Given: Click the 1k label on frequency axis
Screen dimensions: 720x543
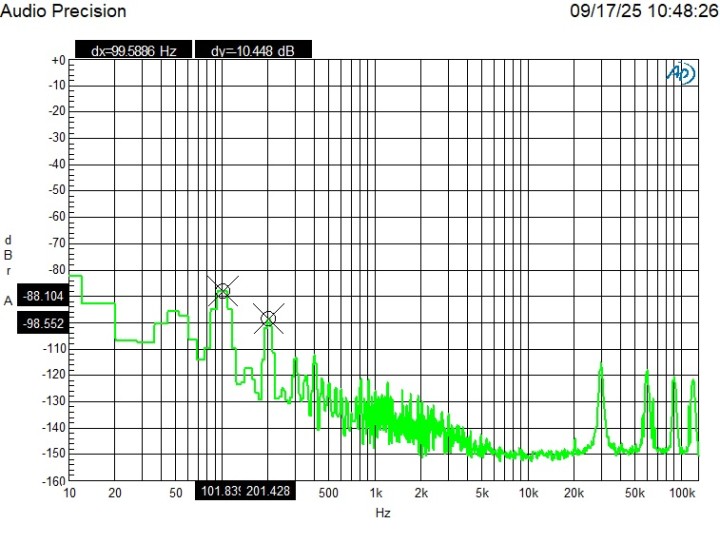Looking at the screenshot, I should (377, 493).
